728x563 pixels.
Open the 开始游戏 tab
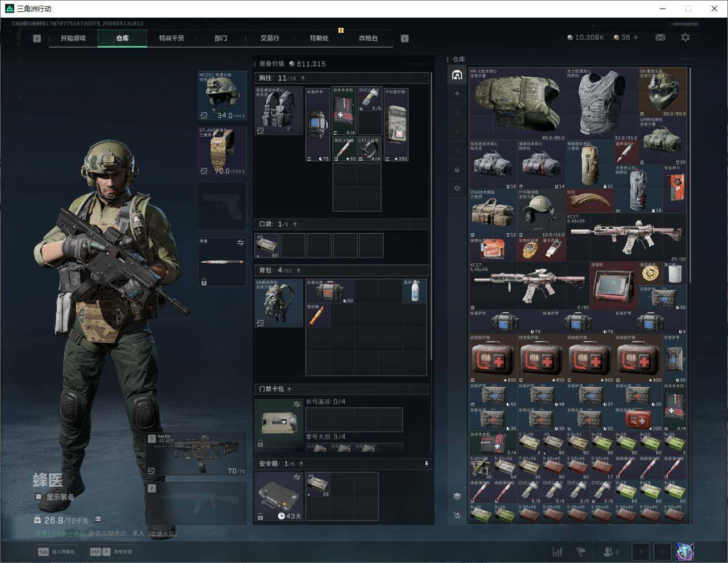click(73, 38)
